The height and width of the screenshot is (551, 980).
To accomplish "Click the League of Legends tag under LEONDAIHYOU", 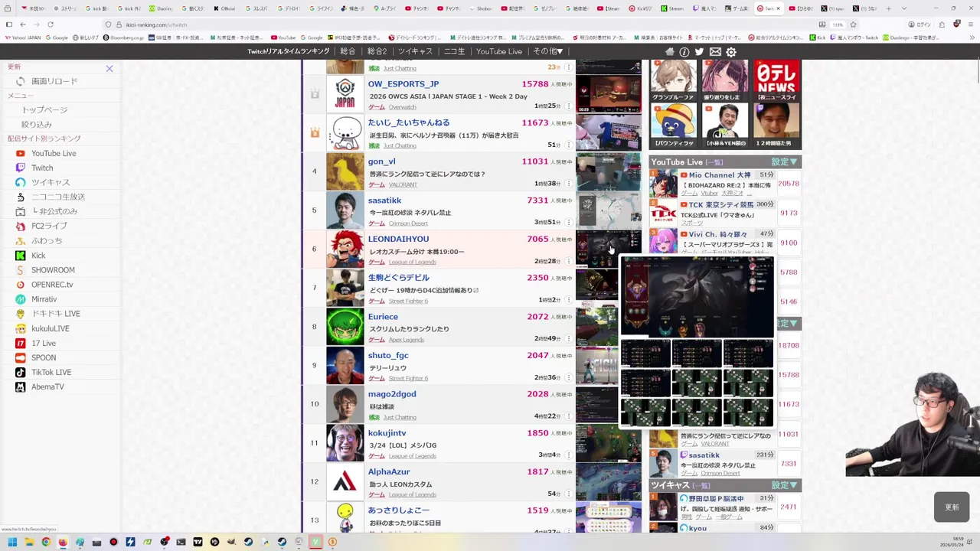I will pyautogui.click(x=412, y=262).
